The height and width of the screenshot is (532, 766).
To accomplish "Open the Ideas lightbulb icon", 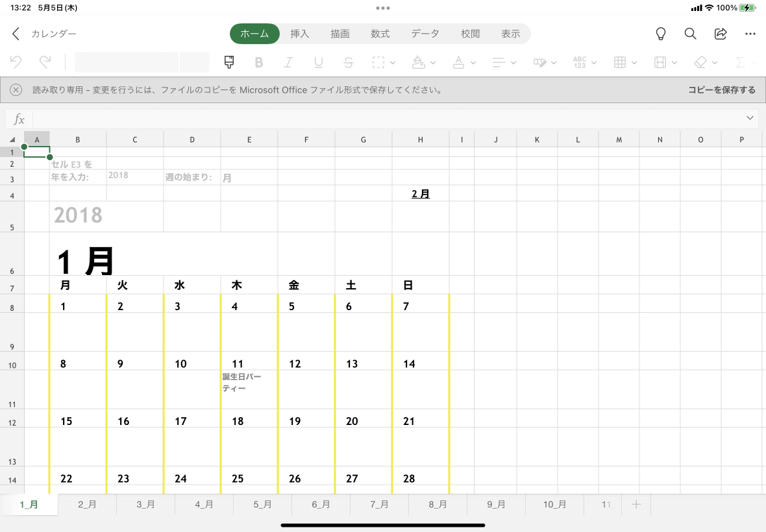I will (x=660, y=33).
